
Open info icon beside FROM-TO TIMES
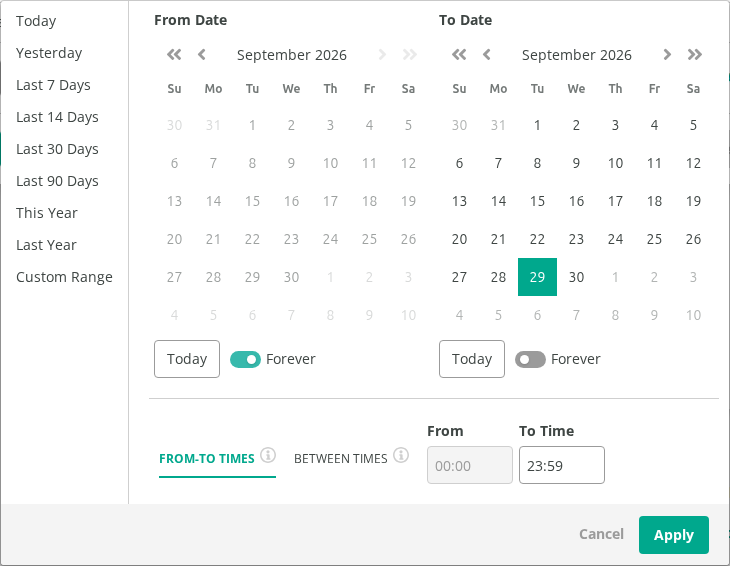(268, 455)
